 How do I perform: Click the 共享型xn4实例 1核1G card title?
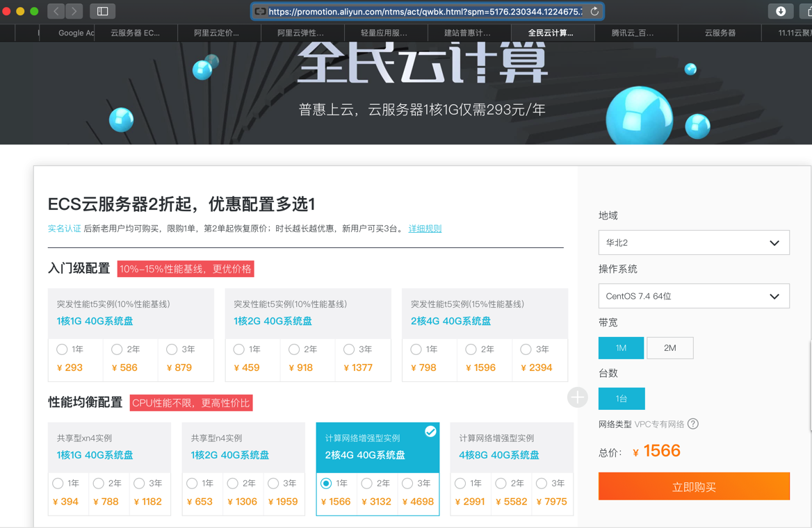click(95, 454)
